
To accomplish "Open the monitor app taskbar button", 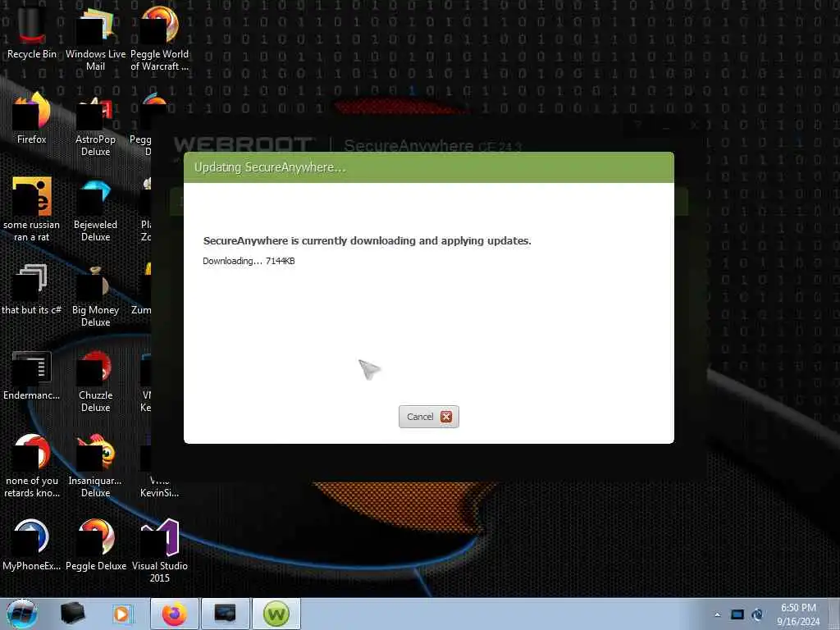I will click(x=226, y=614).
